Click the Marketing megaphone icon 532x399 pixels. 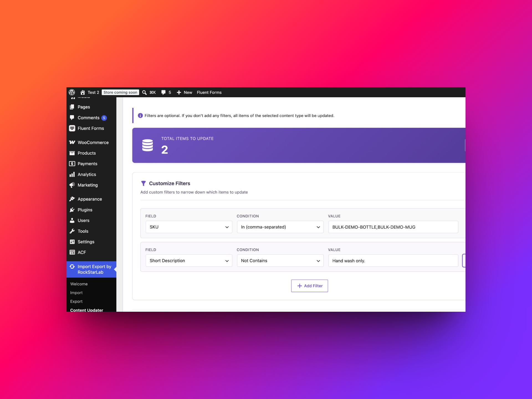(72, 185)
